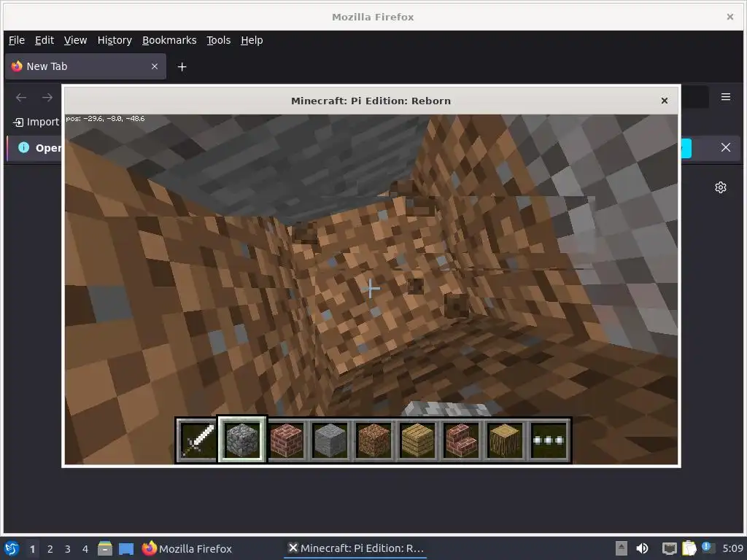The width and height of the screenshot is (747, 560).
Task: Click the 5:09 clock on taskbar
Action: tap(732, 548)
